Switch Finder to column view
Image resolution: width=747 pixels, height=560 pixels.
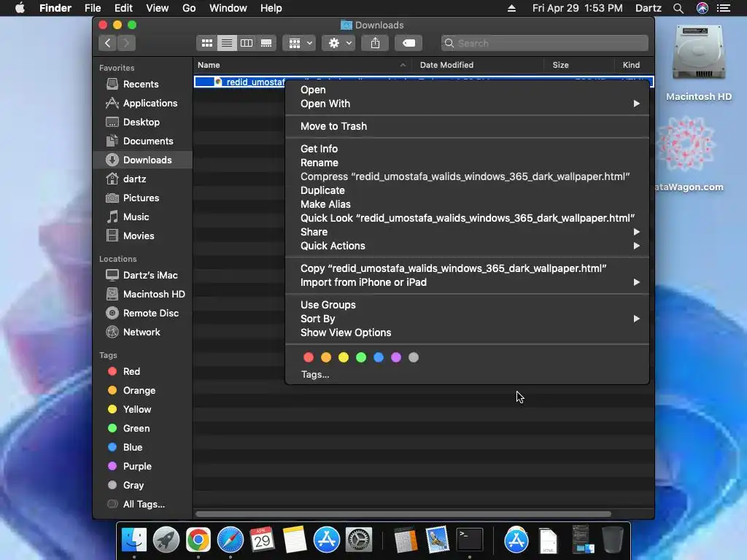[247, 43]
